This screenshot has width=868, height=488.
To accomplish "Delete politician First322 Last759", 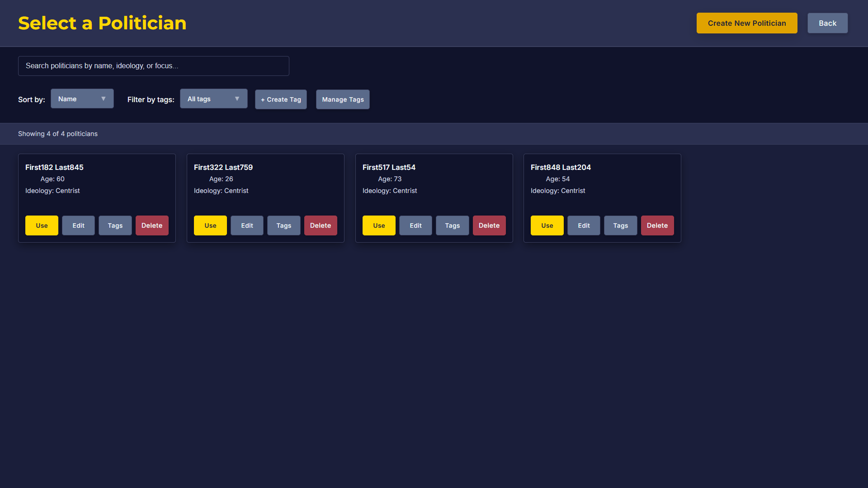I will point(321,225).
